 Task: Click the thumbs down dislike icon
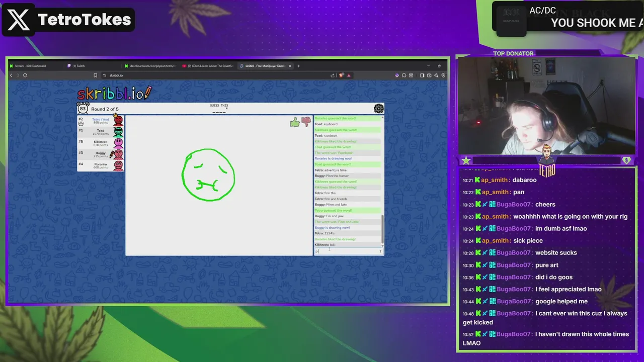click(306, 122)
